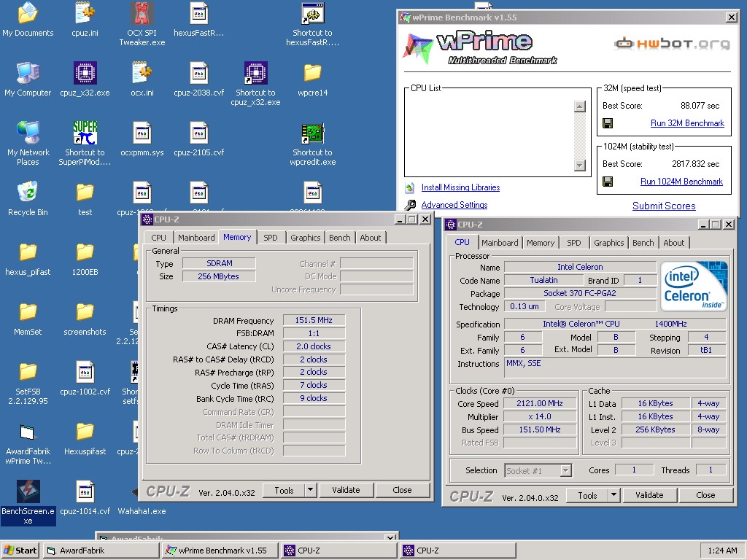
Task: Switch to CPU tab in Memory CPU-Z window
Action: click(x=158, y=238)
